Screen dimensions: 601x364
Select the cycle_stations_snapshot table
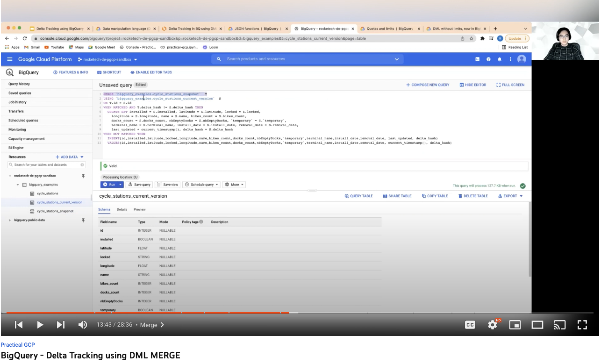pyautogui.click(x=55, y=211)
